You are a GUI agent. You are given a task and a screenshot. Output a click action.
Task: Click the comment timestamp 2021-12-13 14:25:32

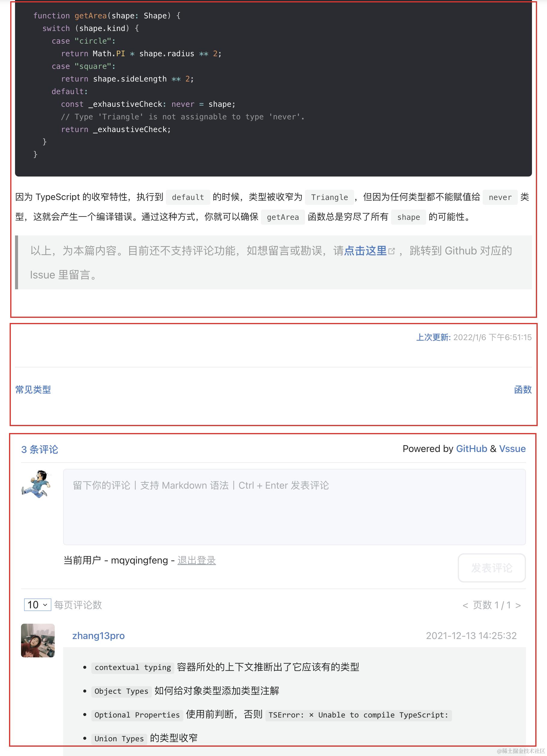click(471, 636)
